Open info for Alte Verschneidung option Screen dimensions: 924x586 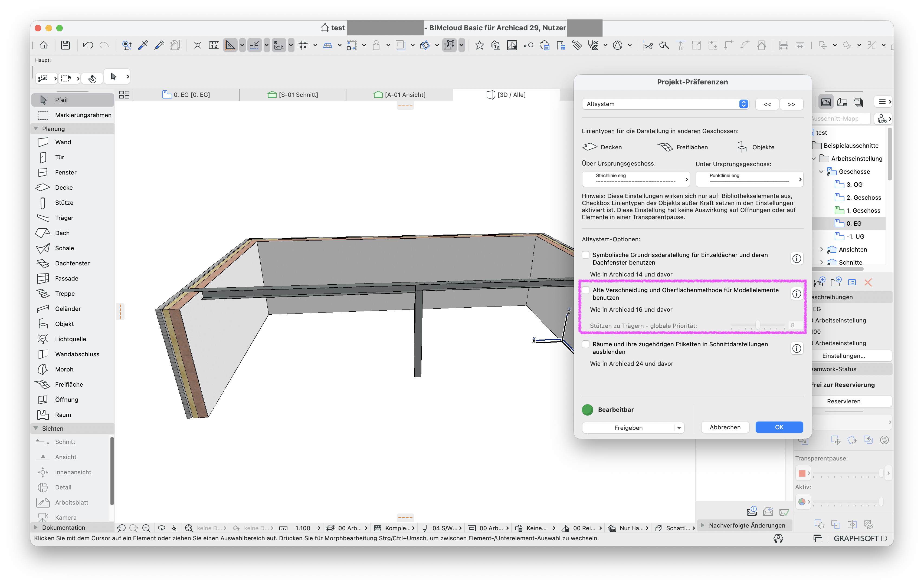point(797,294)
